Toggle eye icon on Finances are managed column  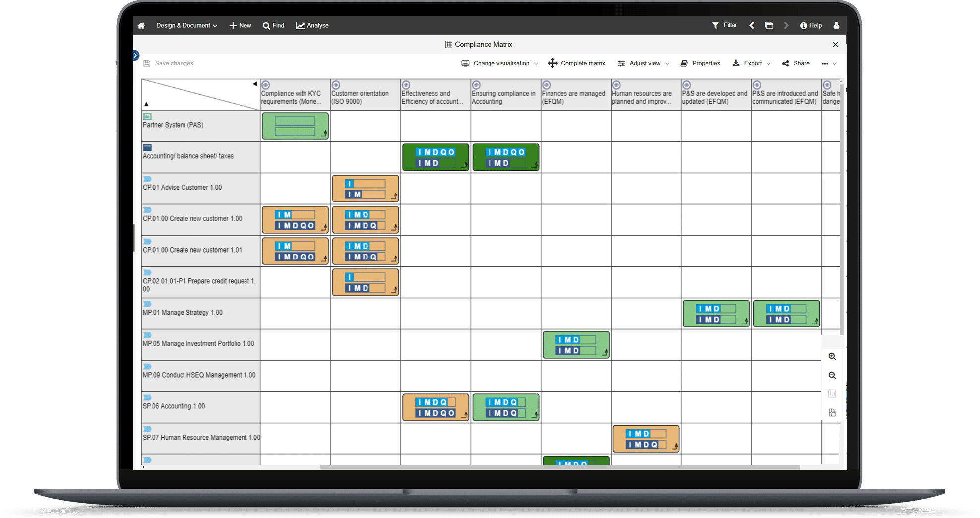point(547,85)
